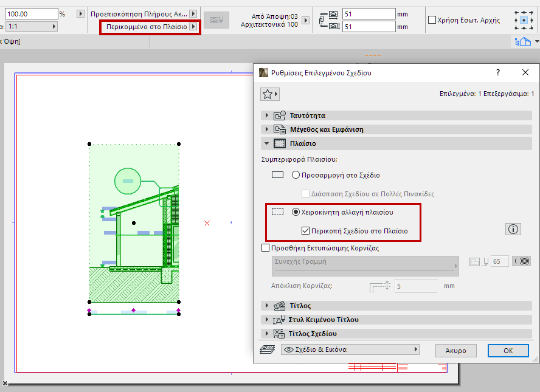Click the center hotspot of the drawing
Screen dimensions: 540x392
click(x=134, y=223)
